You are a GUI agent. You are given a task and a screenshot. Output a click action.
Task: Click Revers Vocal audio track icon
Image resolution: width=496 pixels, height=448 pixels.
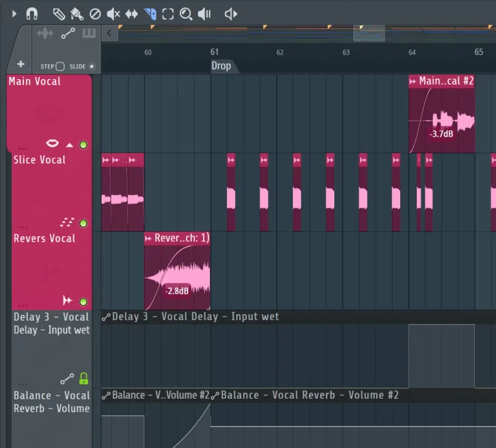[67, 300]
